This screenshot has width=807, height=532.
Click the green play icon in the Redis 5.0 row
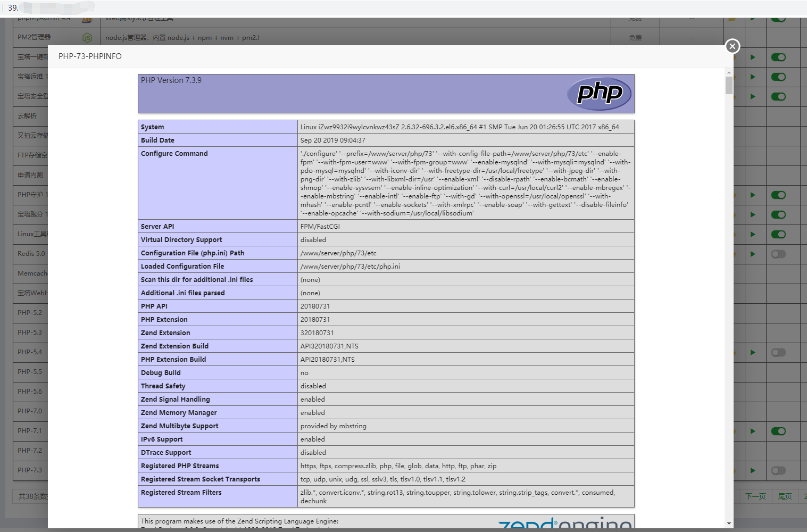pos(753,254)
